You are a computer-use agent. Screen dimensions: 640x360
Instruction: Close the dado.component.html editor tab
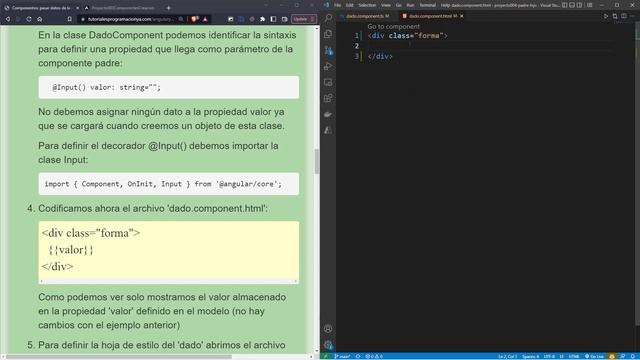[462, 16]
